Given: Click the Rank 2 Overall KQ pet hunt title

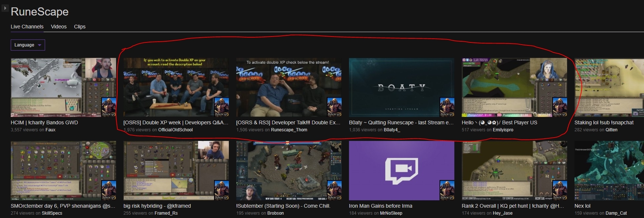Looking at the screenshot, I should 513,206.
